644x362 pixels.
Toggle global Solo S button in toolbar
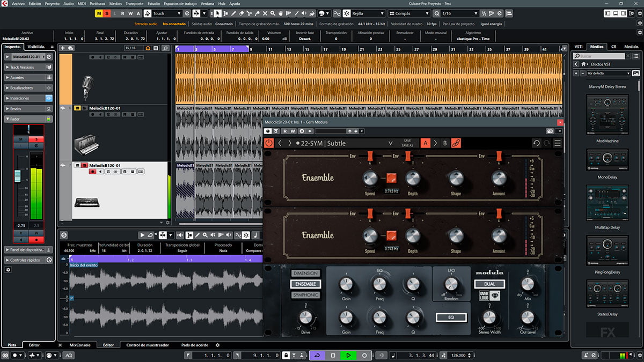[x=107, y=13]
